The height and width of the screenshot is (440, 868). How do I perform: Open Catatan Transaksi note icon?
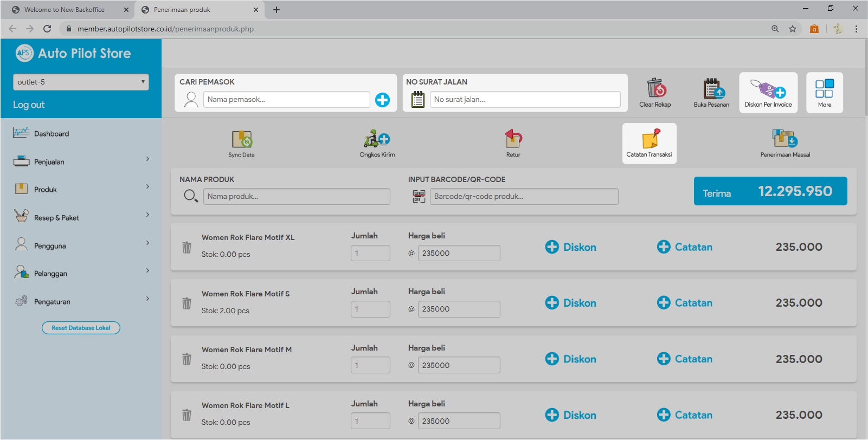click(650, 139)
